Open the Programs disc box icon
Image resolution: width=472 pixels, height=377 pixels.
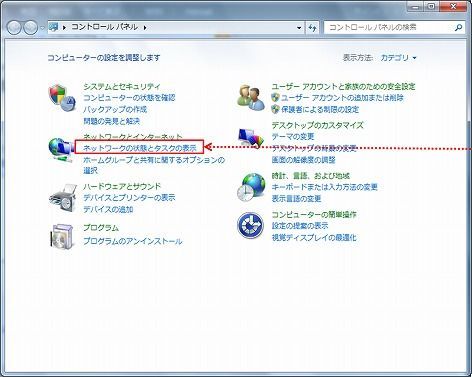62,236
